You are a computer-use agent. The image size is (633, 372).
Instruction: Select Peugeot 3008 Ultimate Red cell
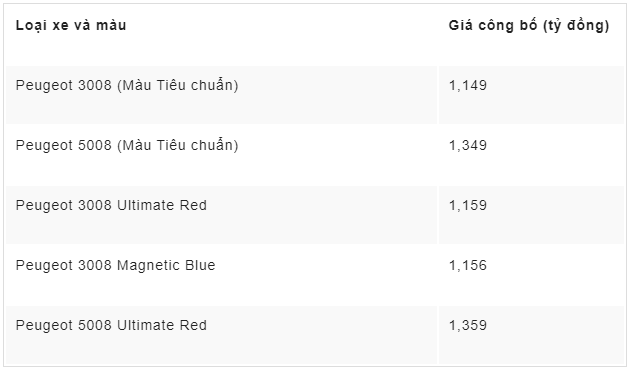[221, 214]
